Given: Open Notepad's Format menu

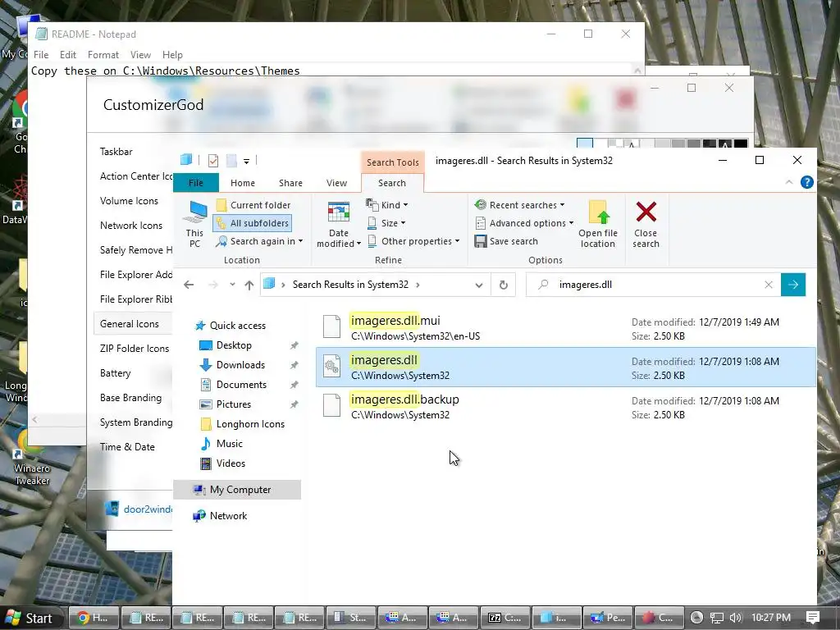Looking at the screenshot, I should tap(103, 55).
